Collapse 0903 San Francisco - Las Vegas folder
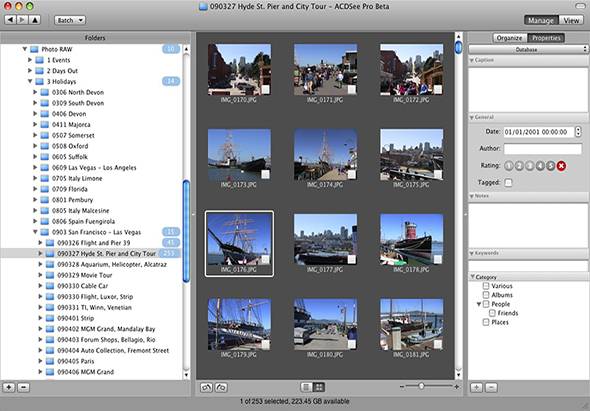 tap(35, 232)
